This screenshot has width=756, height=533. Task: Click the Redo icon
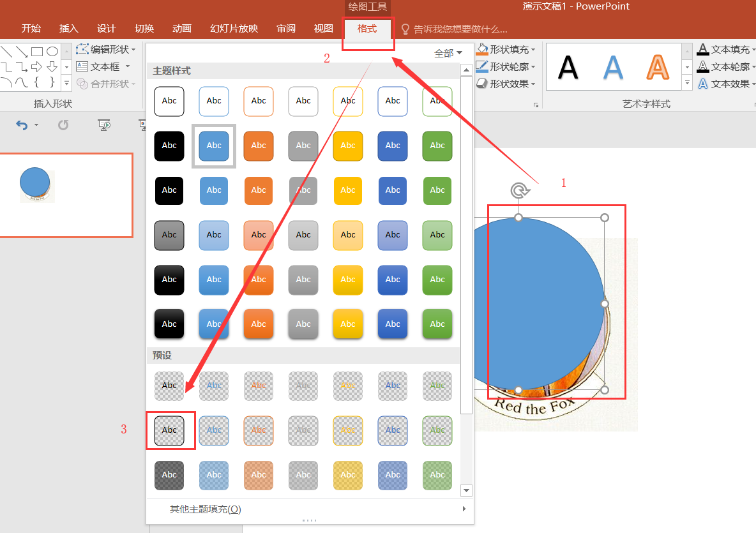63,125
